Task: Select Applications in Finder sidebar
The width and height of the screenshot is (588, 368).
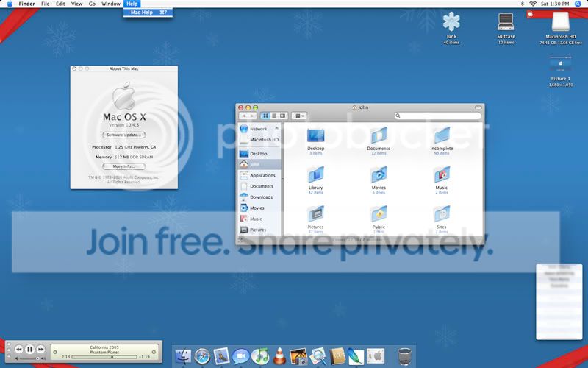Action: (259, 175)
